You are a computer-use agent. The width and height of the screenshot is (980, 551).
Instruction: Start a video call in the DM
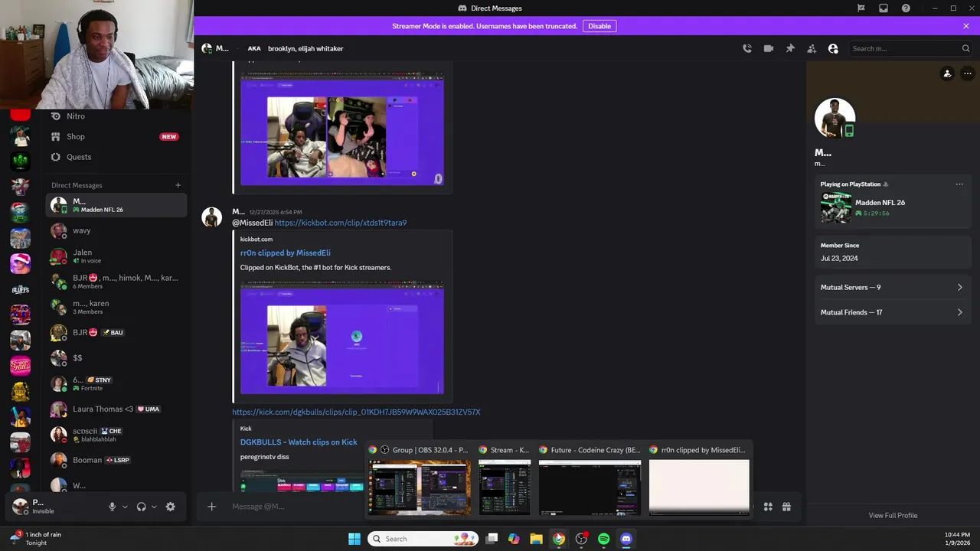click(769, 48)
